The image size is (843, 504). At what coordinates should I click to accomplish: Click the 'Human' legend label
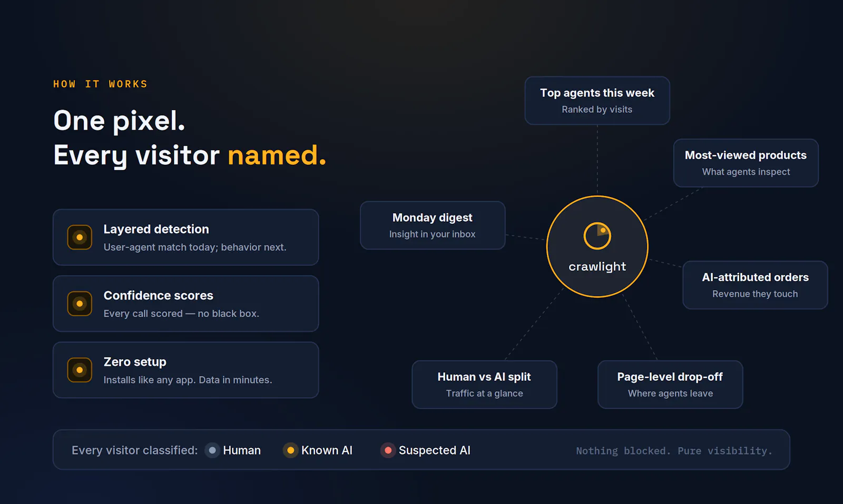coord(242,450)
